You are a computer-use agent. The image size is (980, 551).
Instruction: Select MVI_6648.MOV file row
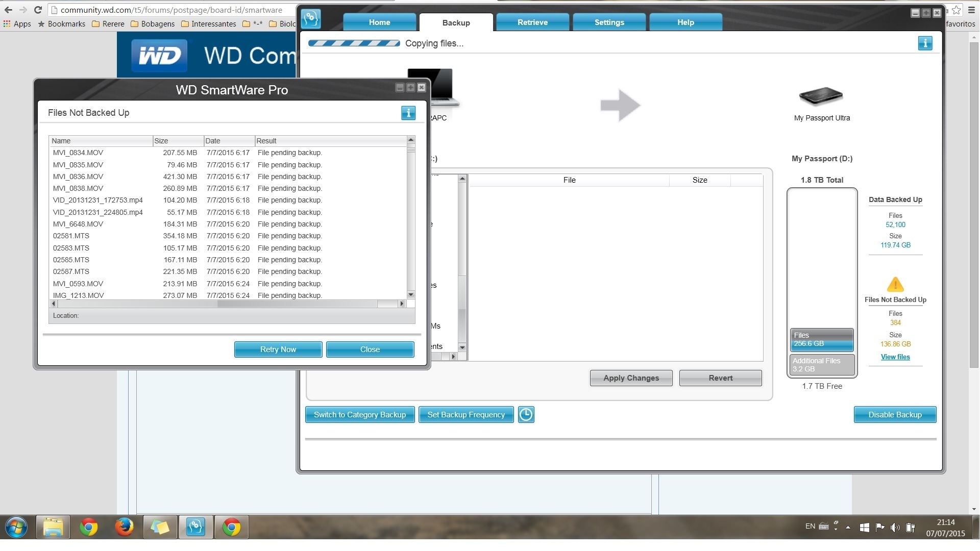[x=228, y=224]
